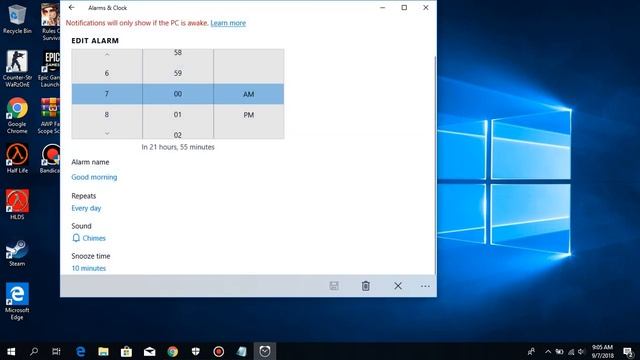
Task: Delete the alarm using the trash icon
Action: coord(366,286)
